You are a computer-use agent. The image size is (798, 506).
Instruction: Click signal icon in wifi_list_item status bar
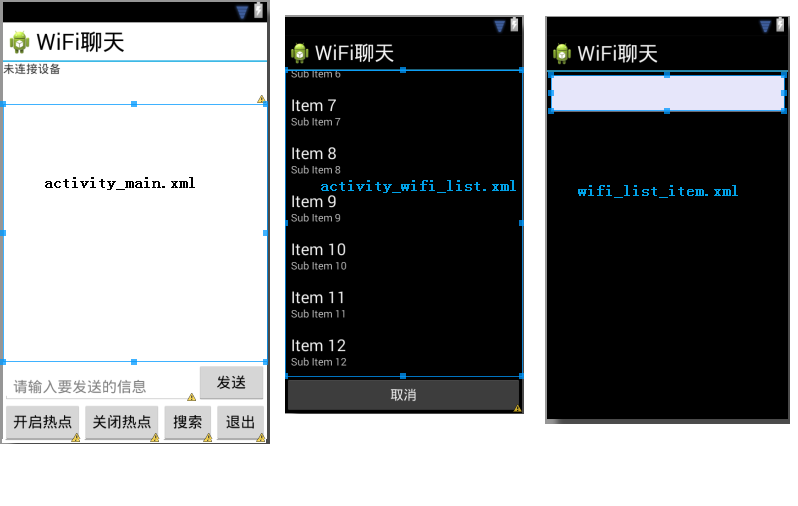tap(765, 26)
